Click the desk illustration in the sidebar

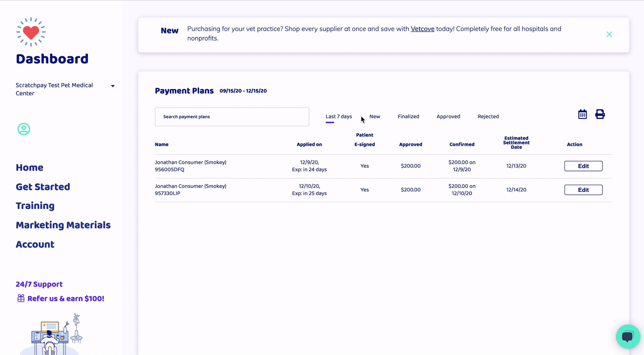pos(51,334)
